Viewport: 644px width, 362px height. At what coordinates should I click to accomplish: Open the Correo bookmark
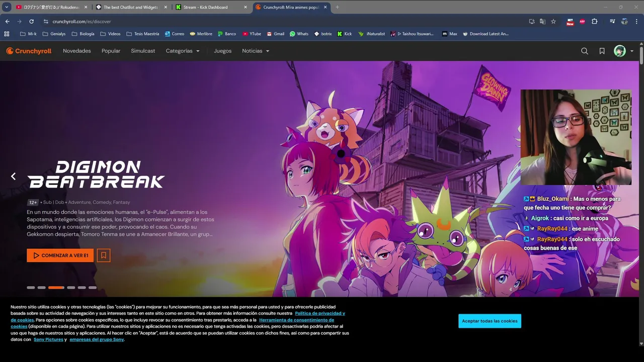(175, 34)
